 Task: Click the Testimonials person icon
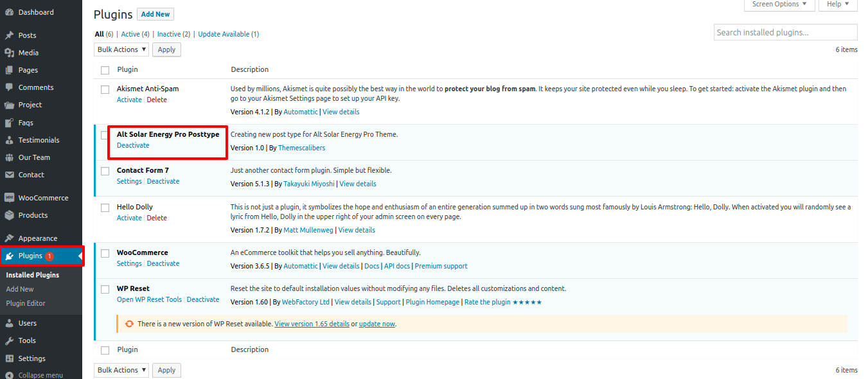pyautogui.click(x=9, y=140)
